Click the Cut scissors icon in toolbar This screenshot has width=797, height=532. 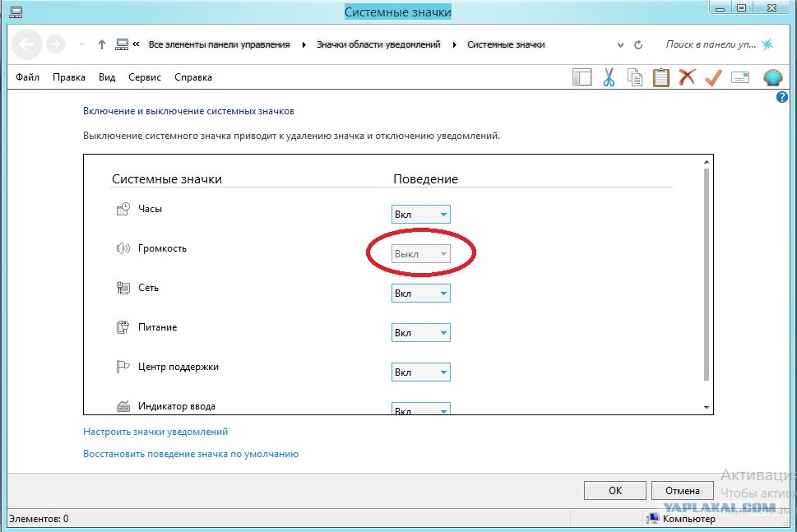pos(609,78)
